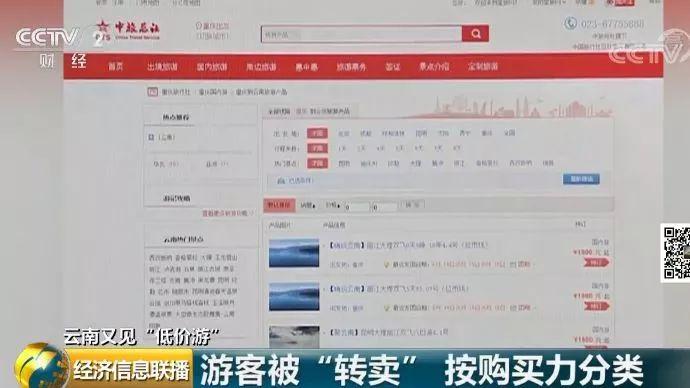Image resolution: width=690 pixels, height=388 pixels.
Task: Click the price range confirm button
Action: pos(412,205)
